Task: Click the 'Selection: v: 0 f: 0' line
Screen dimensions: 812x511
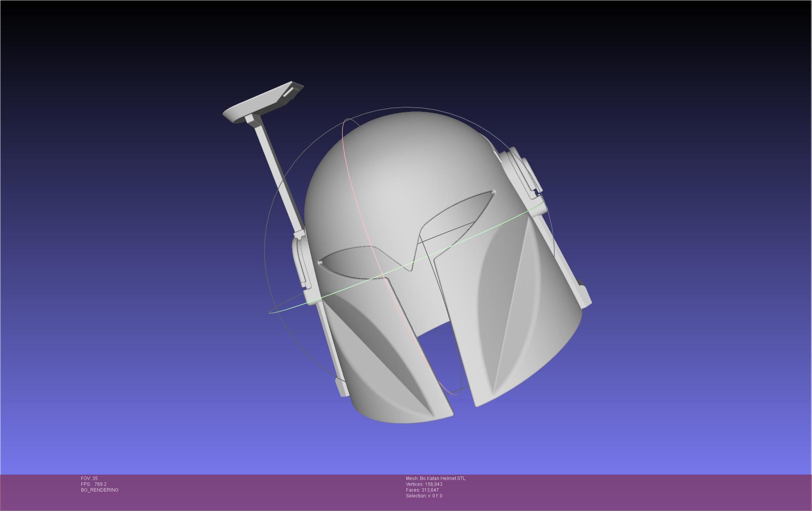Action: pos(424,496)
